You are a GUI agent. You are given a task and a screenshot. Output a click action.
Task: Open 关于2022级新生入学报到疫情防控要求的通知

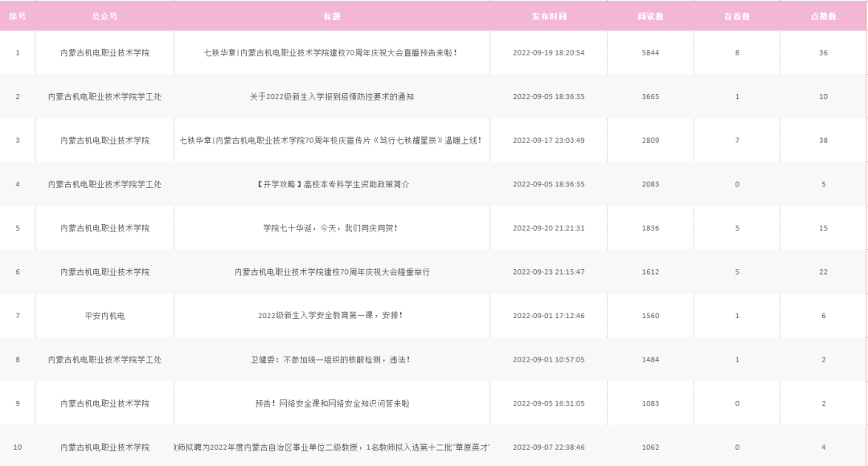[331, 96]
